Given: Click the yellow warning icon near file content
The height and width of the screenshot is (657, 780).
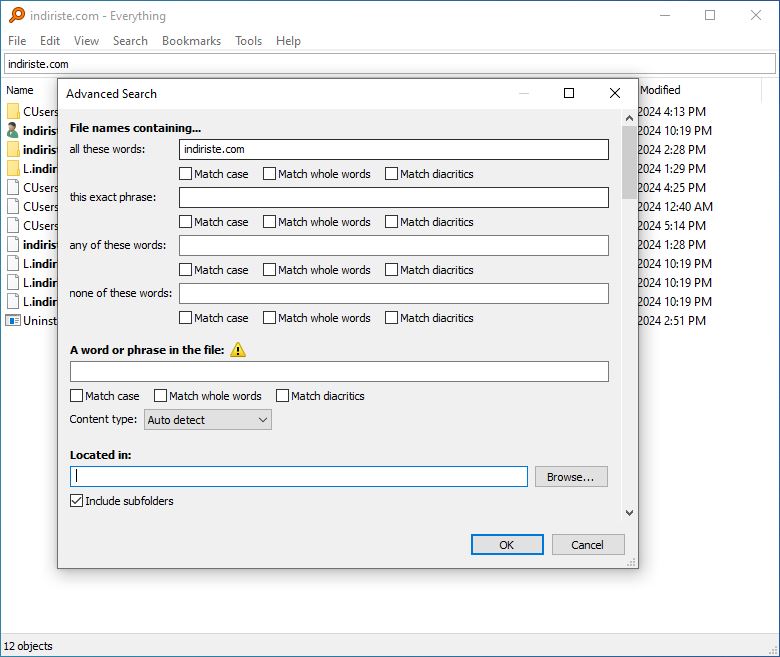Looking at the screenshot, I should tap(238, 350).
